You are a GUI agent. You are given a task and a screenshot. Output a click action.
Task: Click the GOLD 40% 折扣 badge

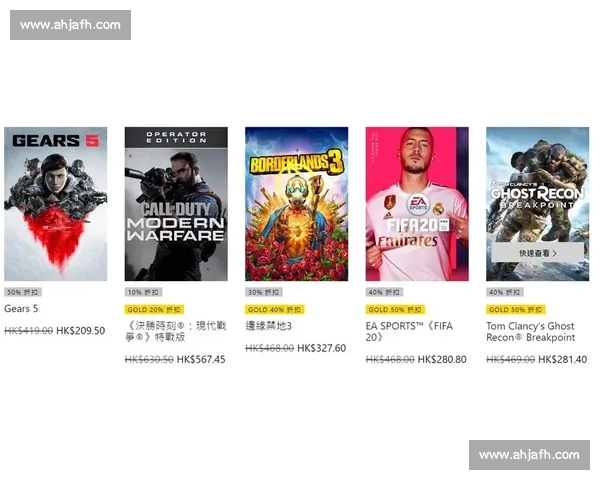click(x=275, y=309)
